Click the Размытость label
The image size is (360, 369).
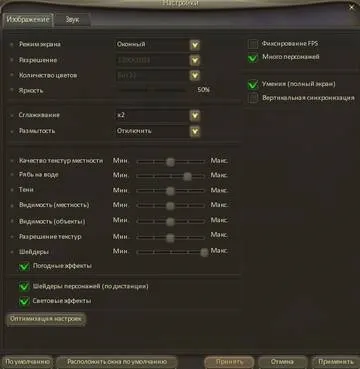tap(37, 131)
